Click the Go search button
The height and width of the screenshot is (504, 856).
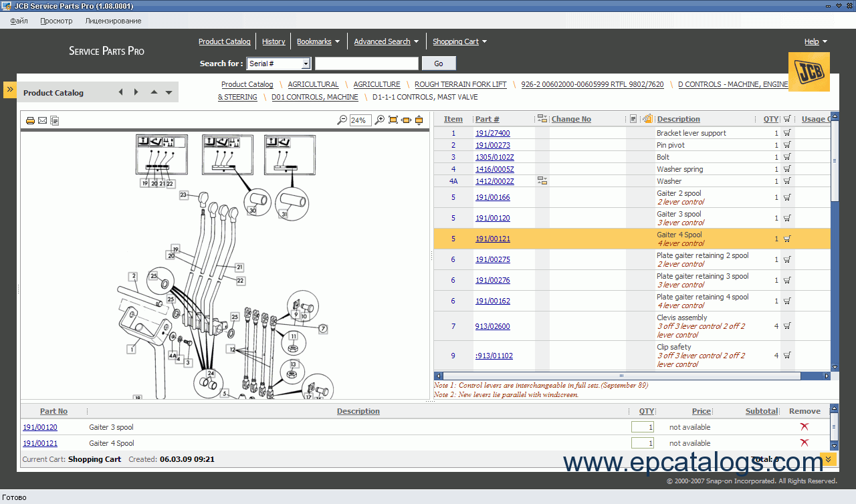point(439,64)
